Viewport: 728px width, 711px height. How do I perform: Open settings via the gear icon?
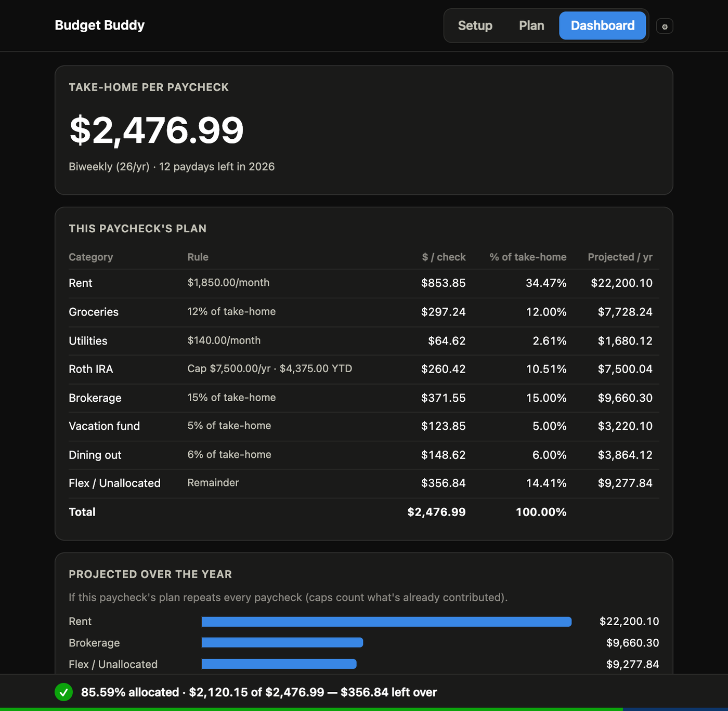point(665,26)
